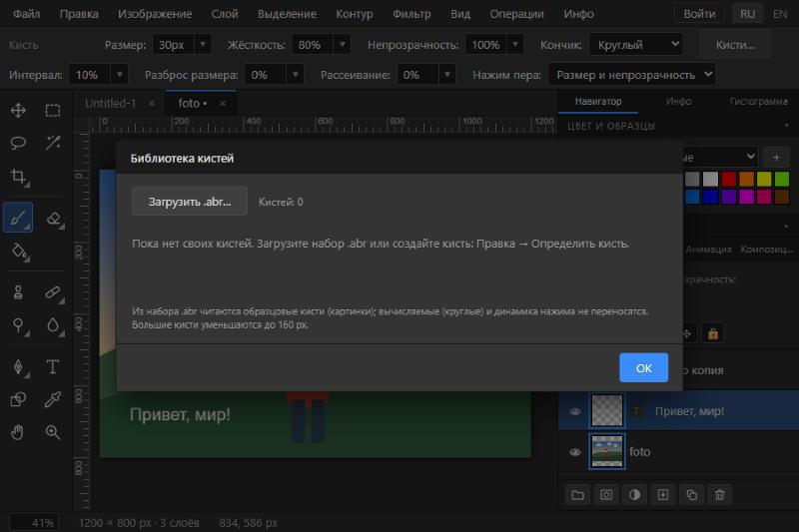Open the swatches set dropdown
The width and height of the screenshot is (799, 532).
(x=718, y=157)
